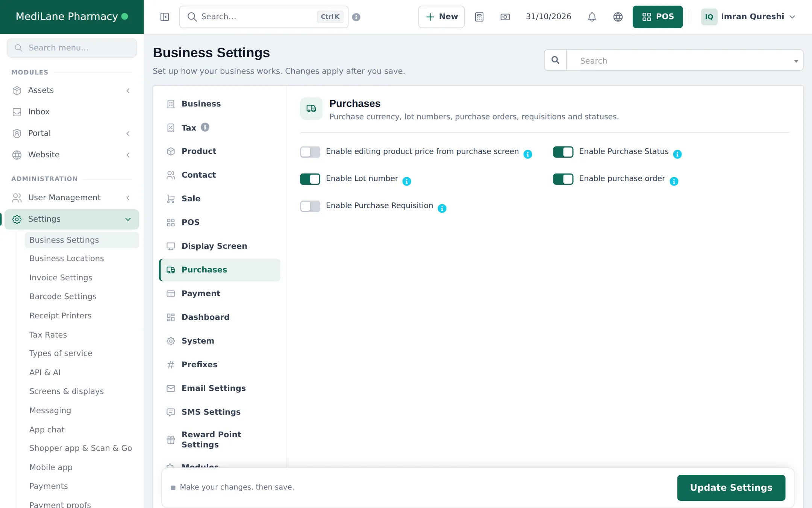Click the globe language icon in the top bar
This screenshot has width=812, height=508.
[x=618, y=17]
